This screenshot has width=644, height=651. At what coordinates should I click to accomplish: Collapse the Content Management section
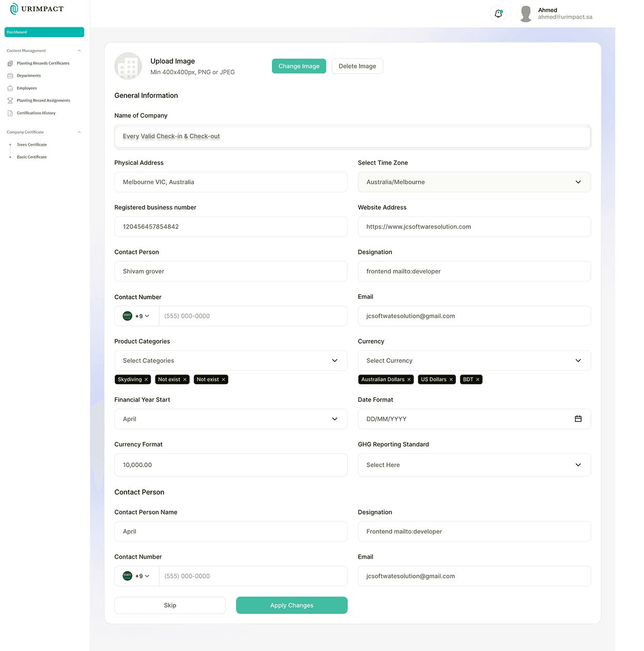[79, 51]
